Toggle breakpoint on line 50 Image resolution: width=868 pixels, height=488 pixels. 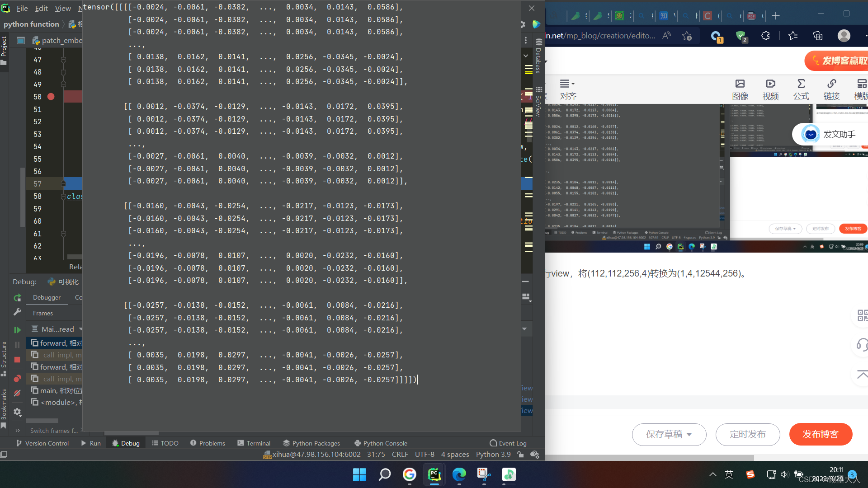point(51,97)
